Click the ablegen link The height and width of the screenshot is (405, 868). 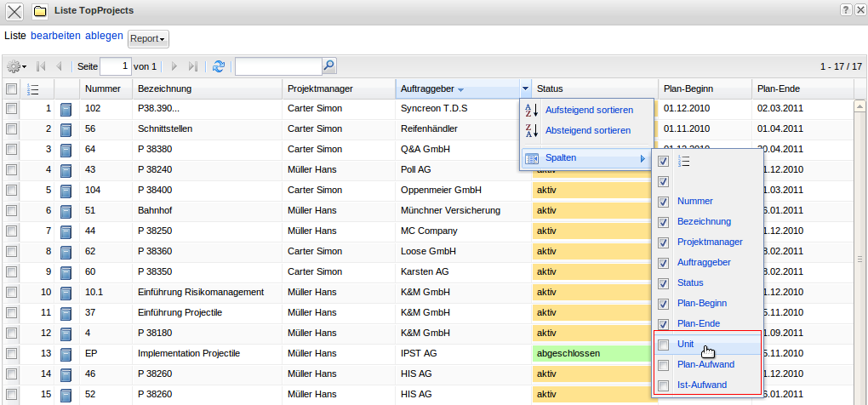pos(104,37)
